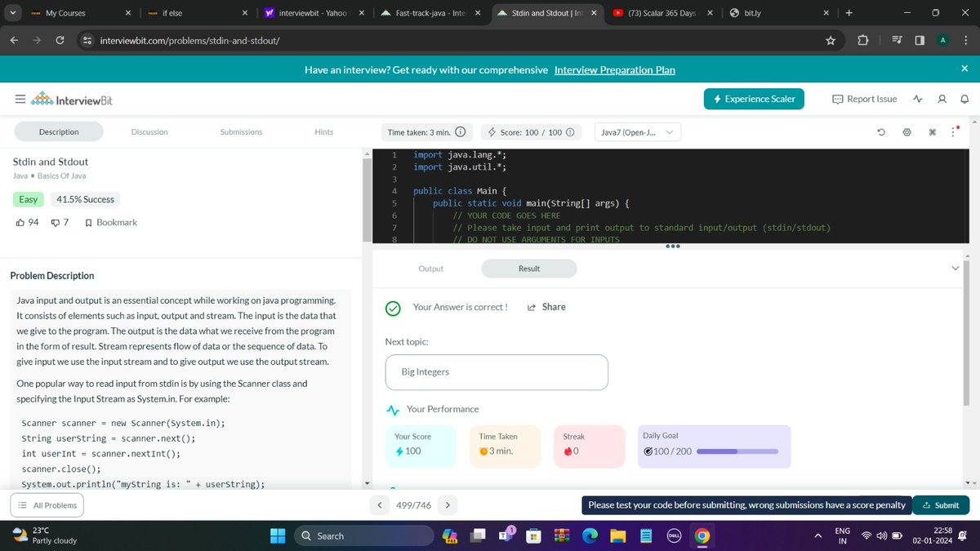The width and height of the screenshot is (980, 551).
Task: Open the editor three-dot more menu
Action: 954,132
